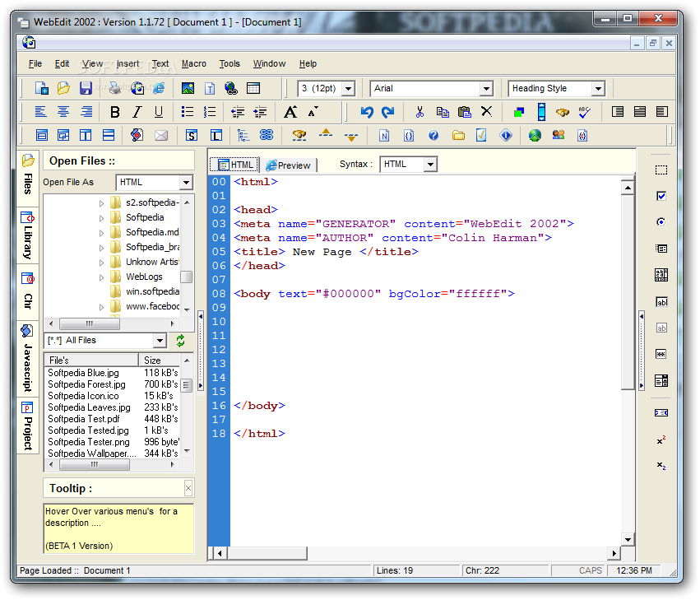Run spell check ABC icon
This screenshot has height=600, width=700.
[584, 112]
